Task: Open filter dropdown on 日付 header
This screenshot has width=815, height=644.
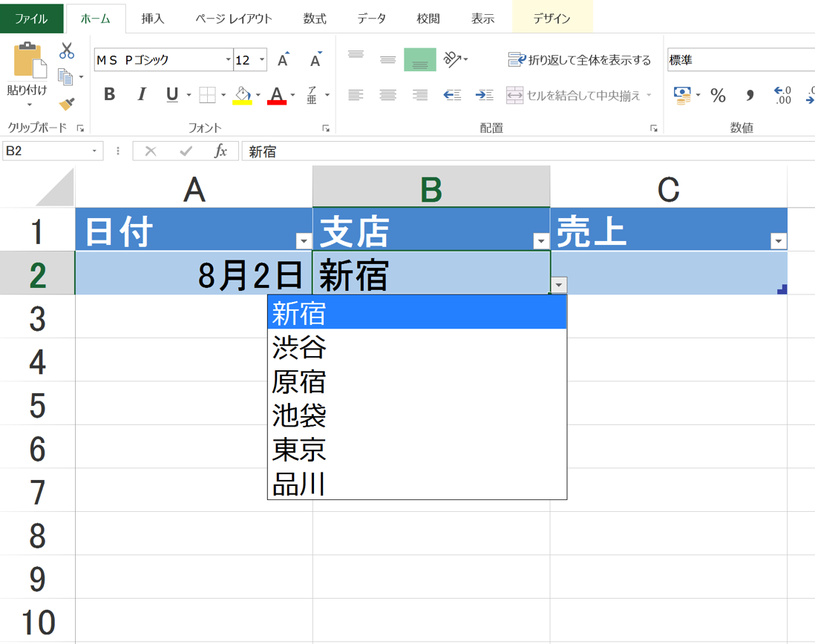Action: pos(304,240)
